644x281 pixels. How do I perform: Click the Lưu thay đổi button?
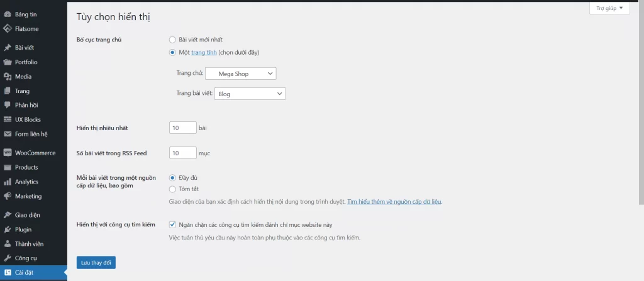click(96, 262)
